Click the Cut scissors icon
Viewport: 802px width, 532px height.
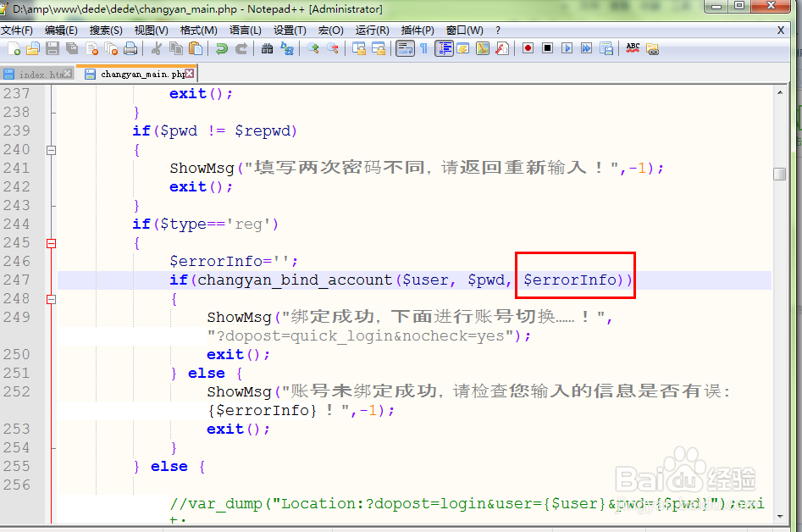point(157,48)
